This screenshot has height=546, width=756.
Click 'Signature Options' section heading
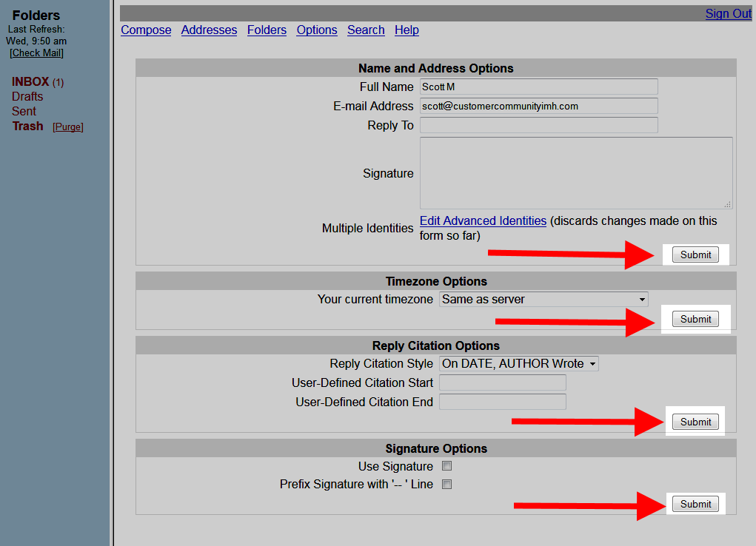point(436,448)
